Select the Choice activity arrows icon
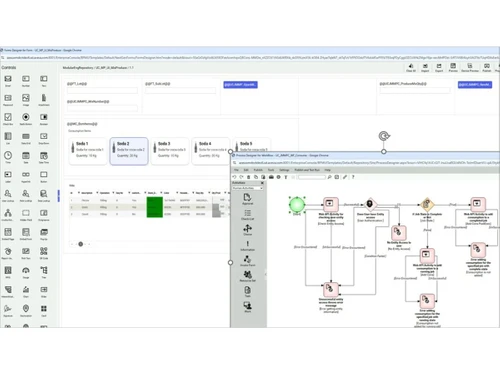Image resolution: width=500 pixels, height=375 pixels. 247,229
